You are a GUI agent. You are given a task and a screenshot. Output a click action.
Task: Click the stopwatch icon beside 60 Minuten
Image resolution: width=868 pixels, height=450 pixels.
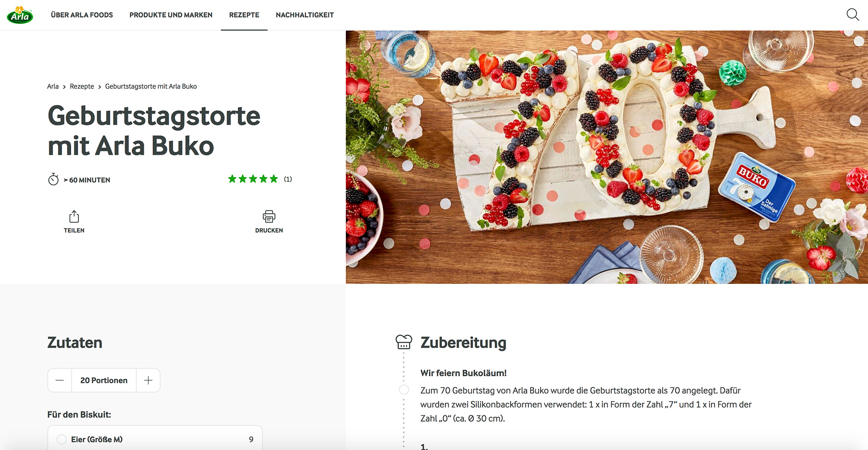pos(53,179)
